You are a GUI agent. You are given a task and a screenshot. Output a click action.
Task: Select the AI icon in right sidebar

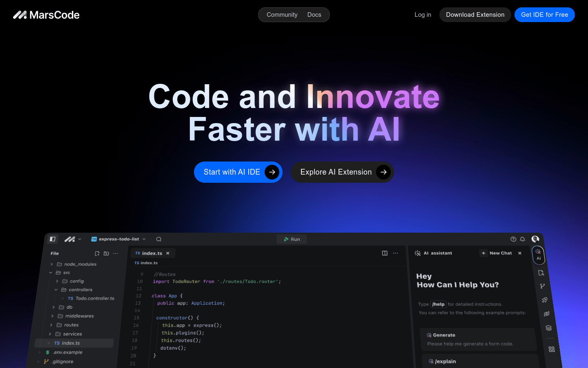point(538,255)
